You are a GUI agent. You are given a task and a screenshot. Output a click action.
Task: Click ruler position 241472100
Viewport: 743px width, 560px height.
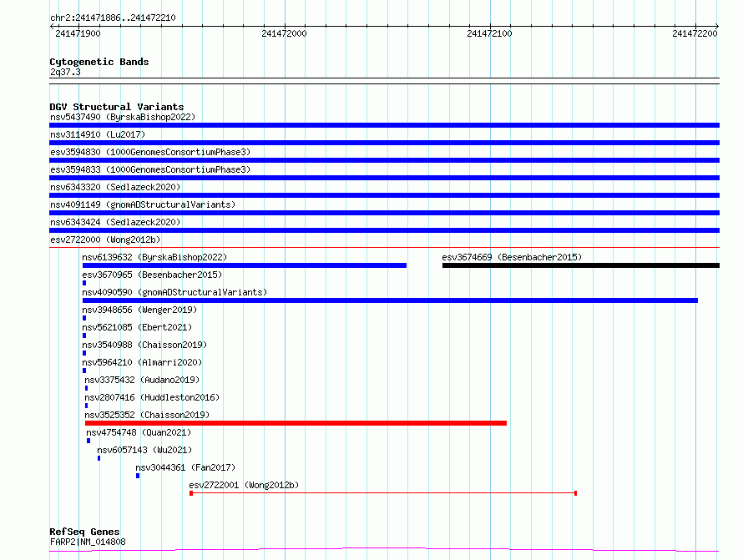point(490,33)
